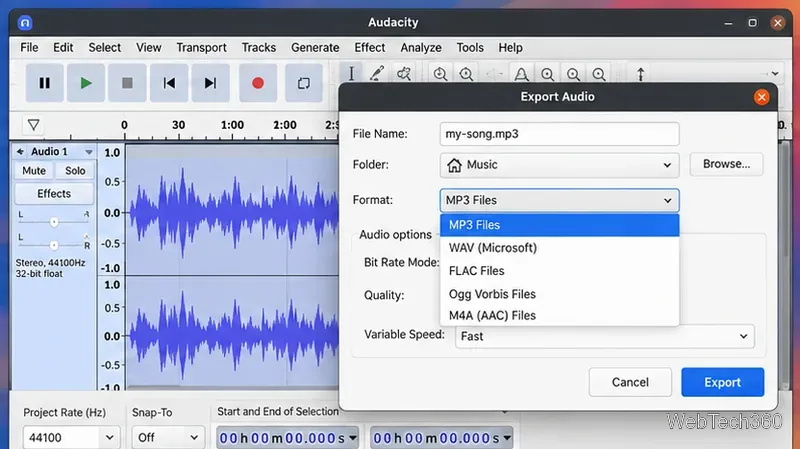Stop playback with the square Stop button
This screenshot has height=449, width=800.
(128, 83)
